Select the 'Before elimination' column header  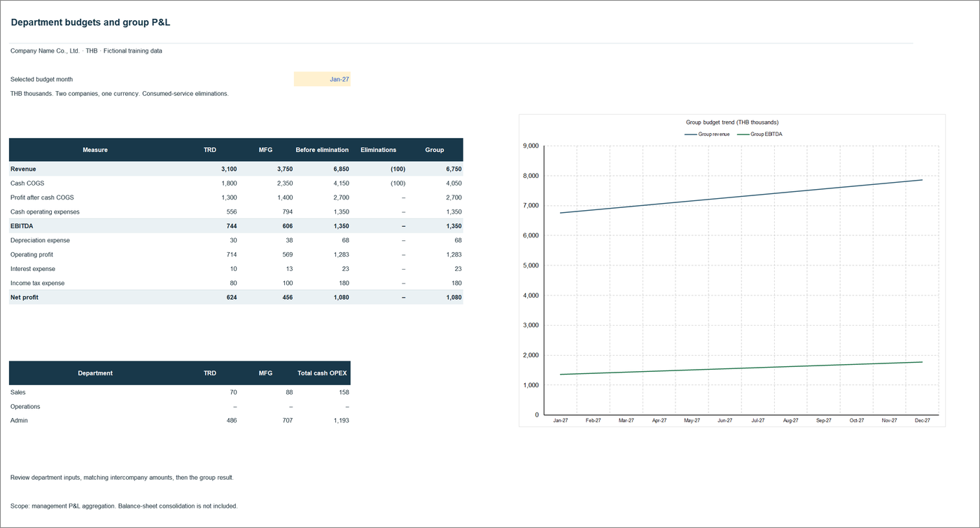(x=322, y=150)
